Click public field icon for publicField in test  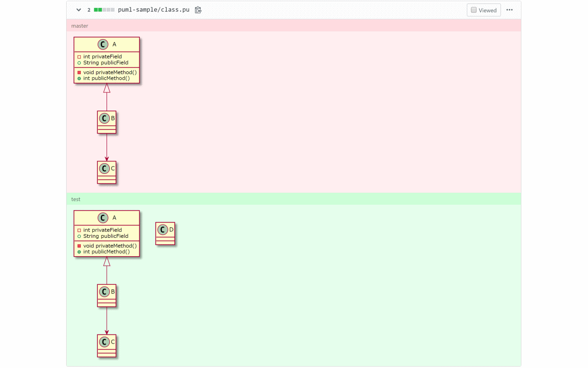coord(79,236)
